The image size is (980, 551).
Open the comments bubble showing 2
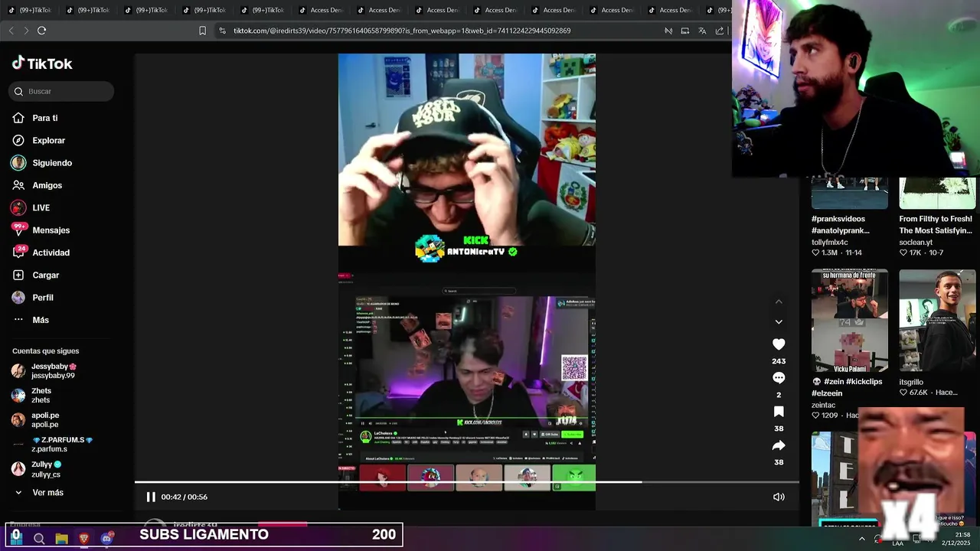(779, 377)
